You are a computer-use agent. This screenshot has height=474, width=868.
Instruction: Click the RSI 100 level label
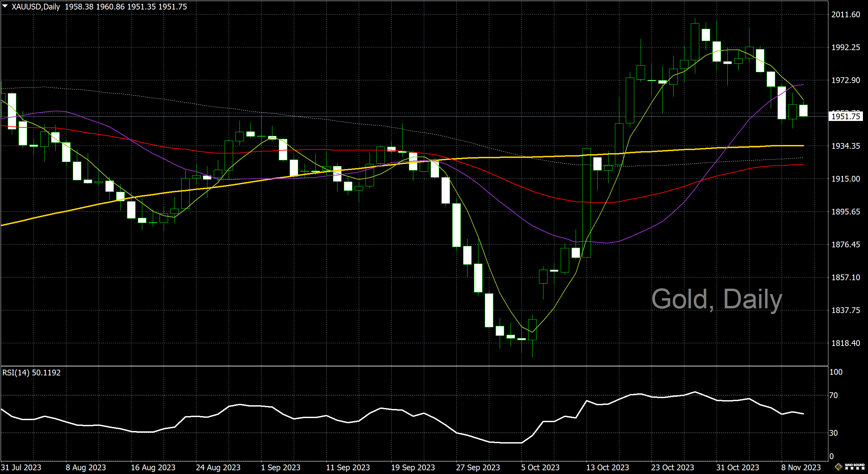click(836, 372)
